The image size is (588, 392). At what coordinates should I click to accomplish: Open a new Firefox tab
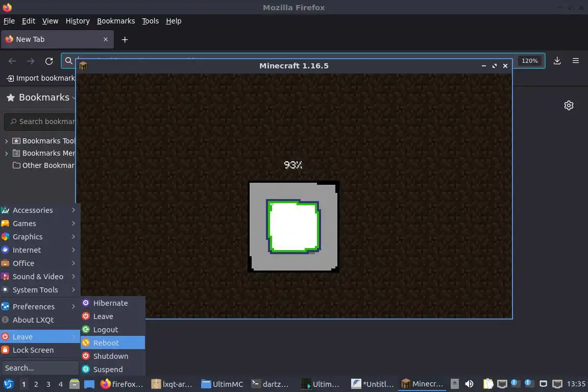point(125,39)
